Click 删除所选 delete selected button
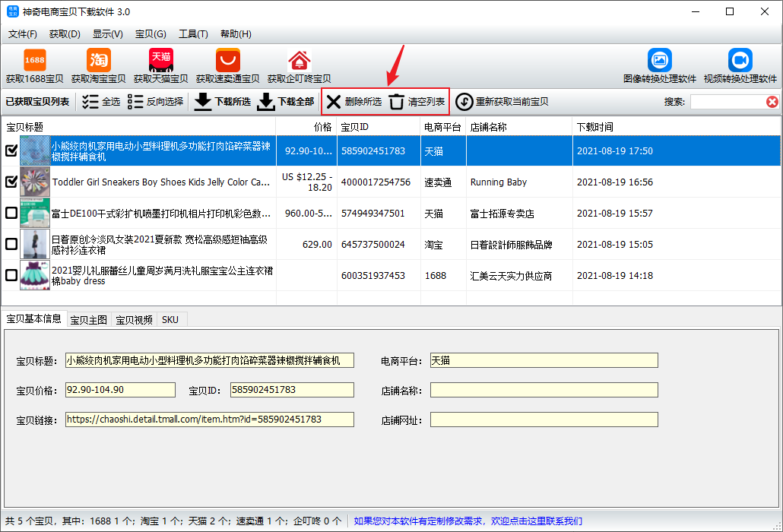The height and width of the screenshot is (532, 783). [354, 102]
